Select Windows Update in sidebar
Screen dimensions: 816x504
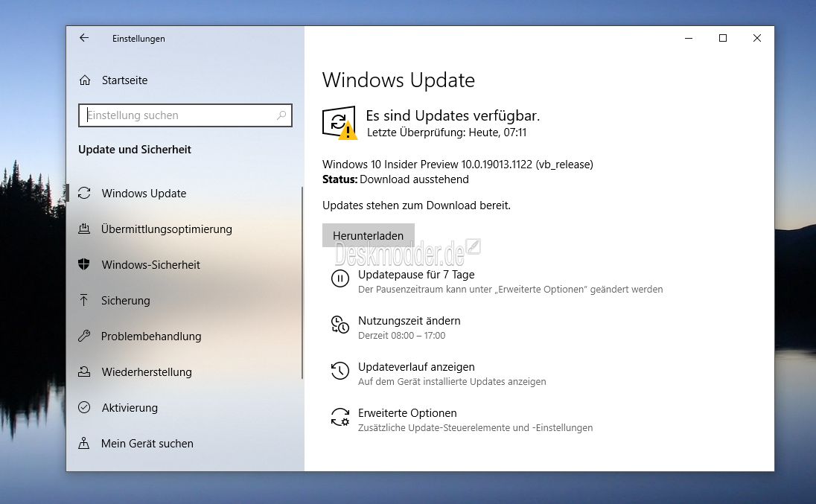pyautogui.click(x=144, y=193)
